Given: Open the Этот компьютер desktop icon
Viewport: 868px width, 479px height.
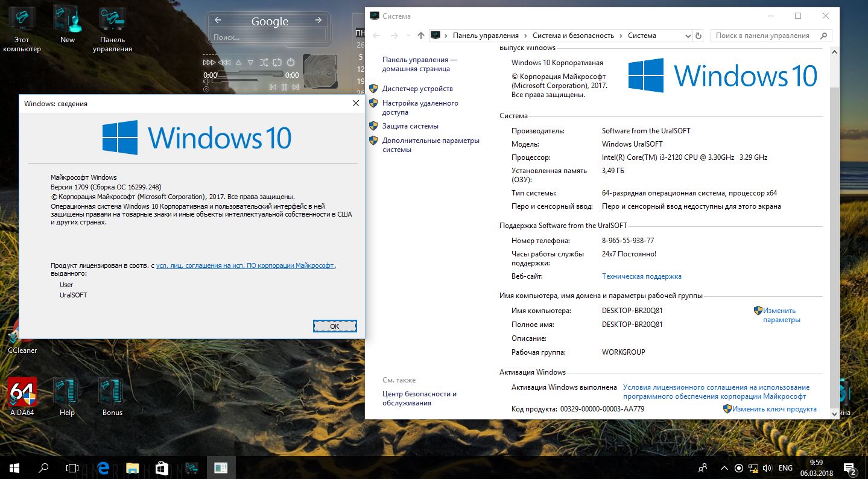Looking at the screenshot, I should click(x=22, y=29).
